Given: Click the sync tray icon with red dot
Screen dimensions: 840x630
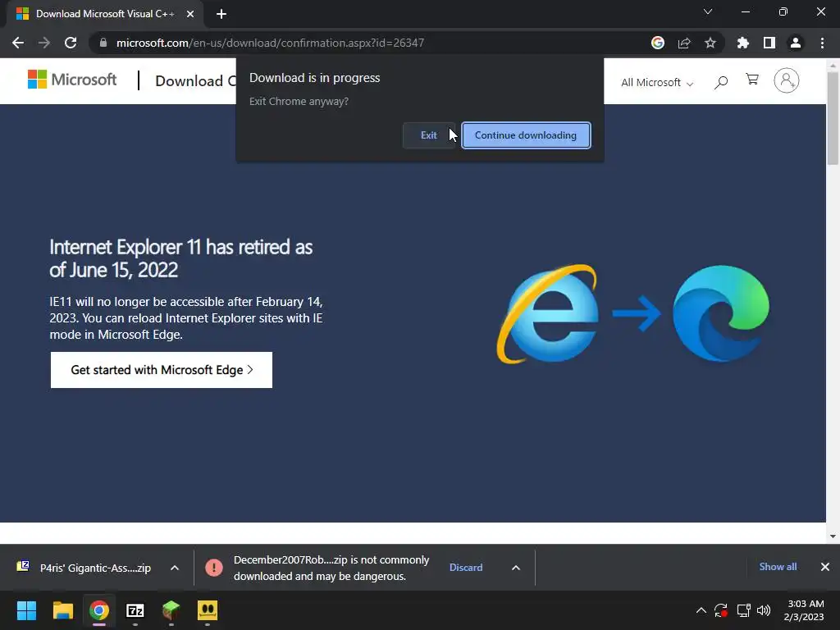Looking at the screenshot, I should point(721,610).
